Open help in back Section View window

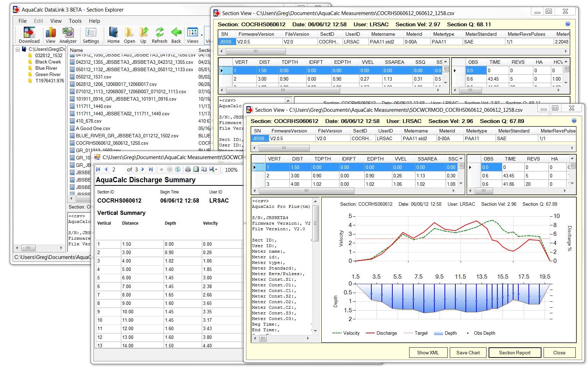pos(568,24)
